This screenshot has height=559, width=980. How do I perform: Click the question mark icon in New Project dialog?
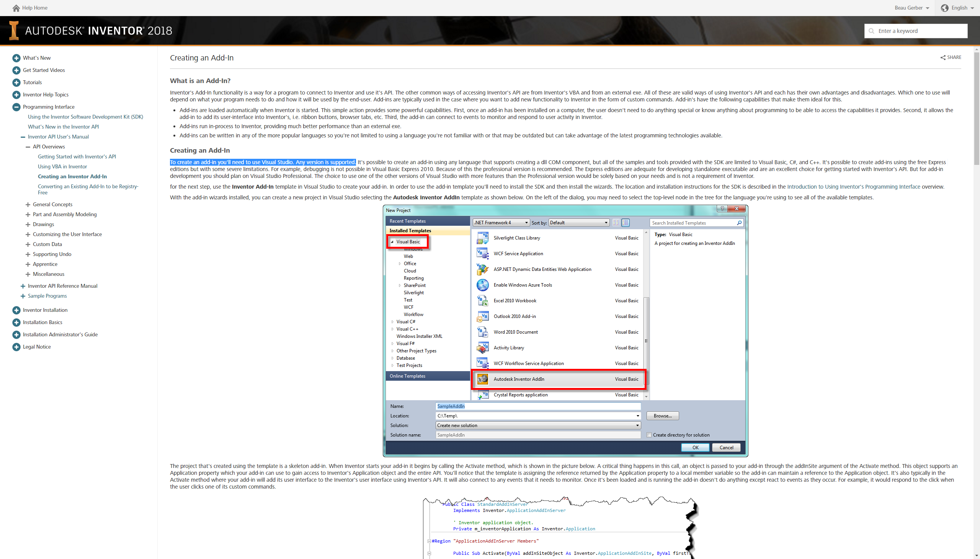coord(722,209)
